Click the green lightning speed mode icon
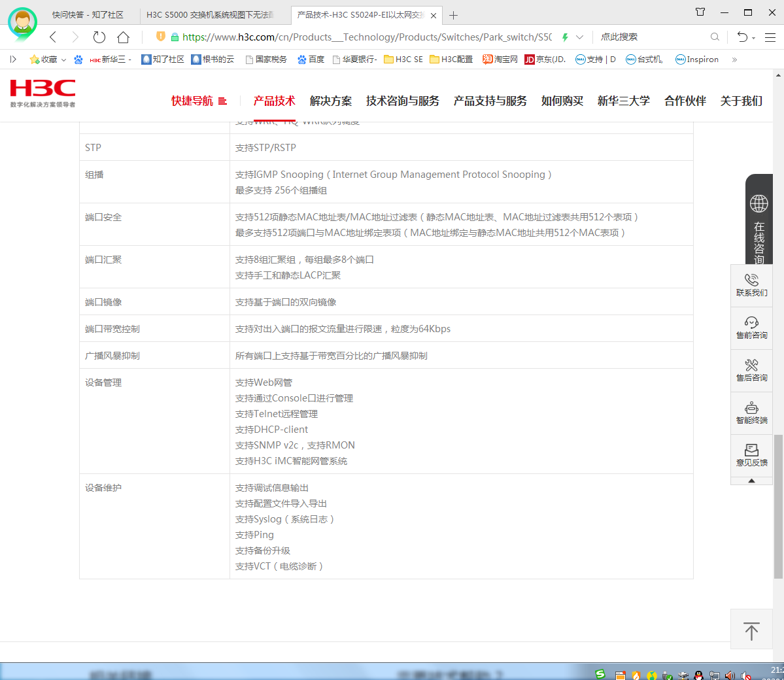 tap(565, 37)
